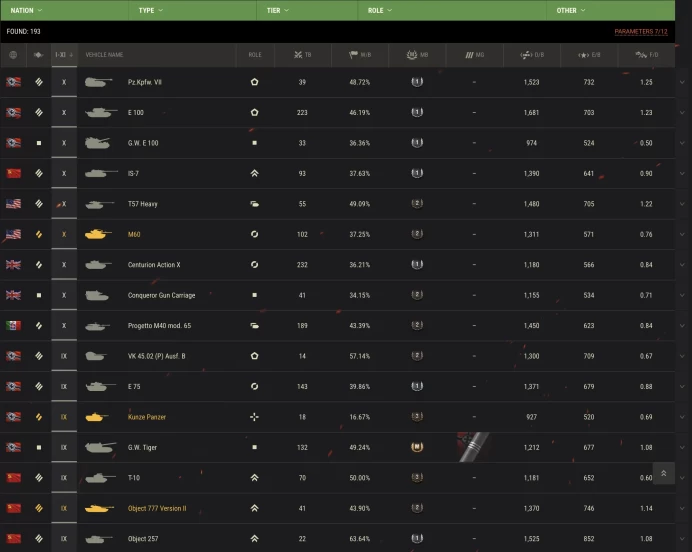This screenshot has height=552, width=692.
Task: Click the Centurion Action X role icon
Action: [x=255, y=265]
